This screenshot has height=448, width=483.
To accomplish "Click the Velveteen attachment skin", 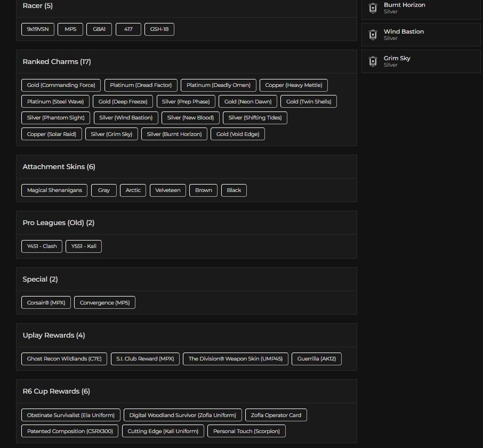I will pyautogui.click(x=168, y=190).
